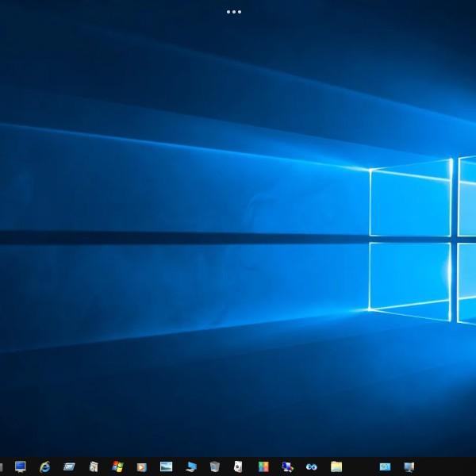Click the blue-screen monitor icon before Internet Explorer
This screenshot has width=476, height=476.
[x=21, y=466]
